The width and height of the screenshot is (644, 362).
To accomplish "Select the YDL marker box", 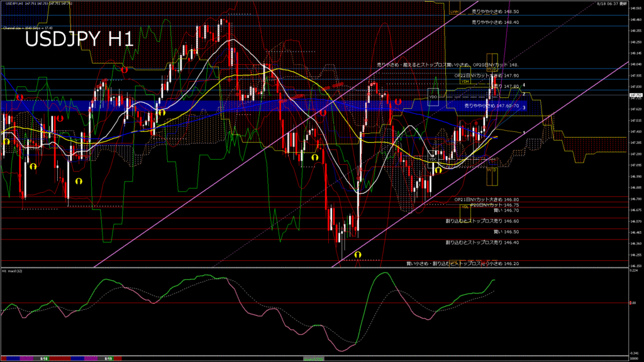I will tap(465, 206).
